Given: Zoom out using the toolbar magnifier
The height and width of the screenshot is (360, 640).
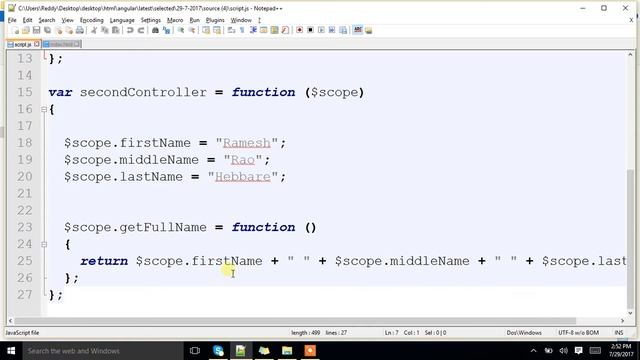Looking at the screenshot, I should pyautogui.click(x=191, y=30).
